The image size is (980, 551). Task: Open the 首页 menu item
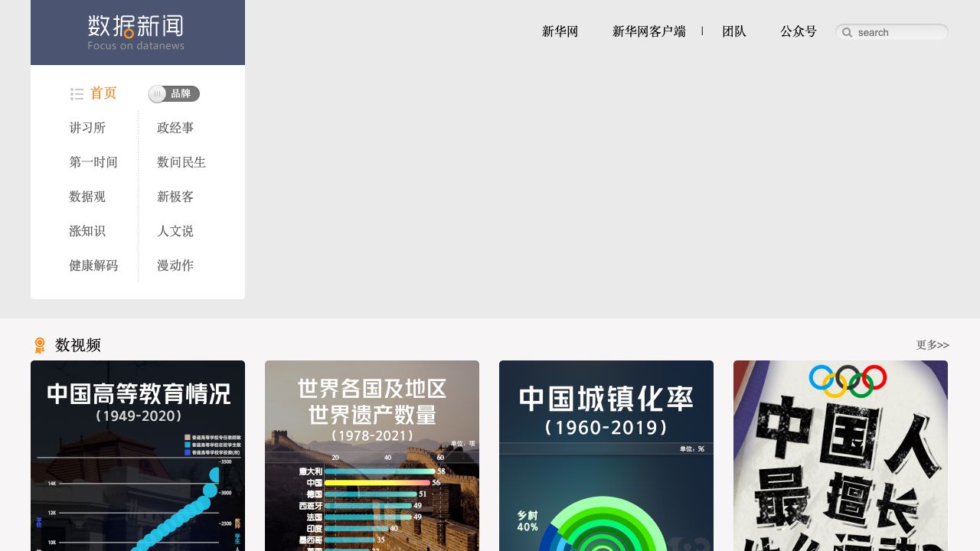click(103, 93)
